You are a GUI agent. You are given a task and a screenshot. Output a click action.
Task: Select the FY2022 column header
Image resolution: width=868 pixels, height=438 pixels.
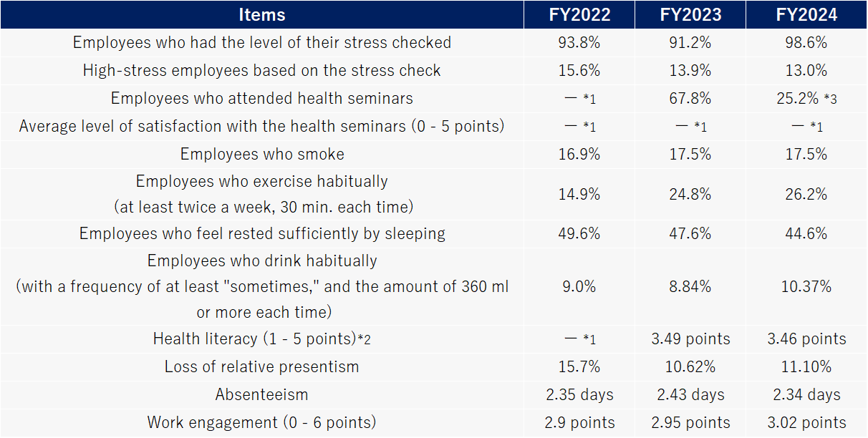(579, 14)
